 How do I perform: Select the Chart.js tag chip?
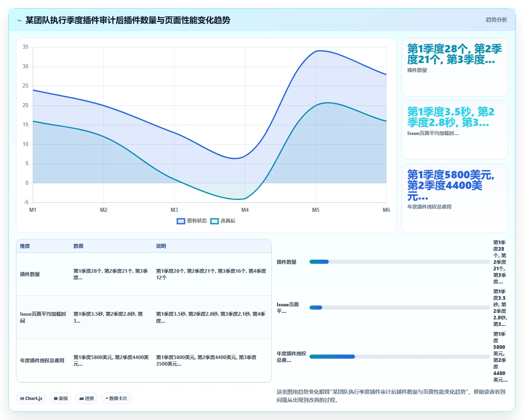(x=31, y=398)
